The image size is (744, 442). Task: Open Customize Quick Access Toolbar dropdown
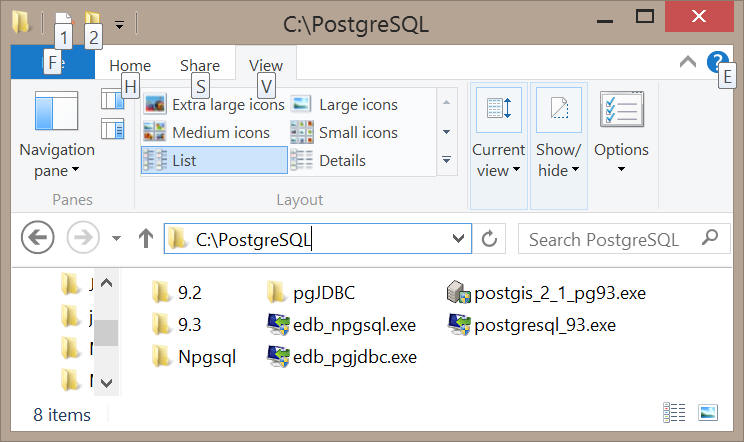tap(120, 24)
